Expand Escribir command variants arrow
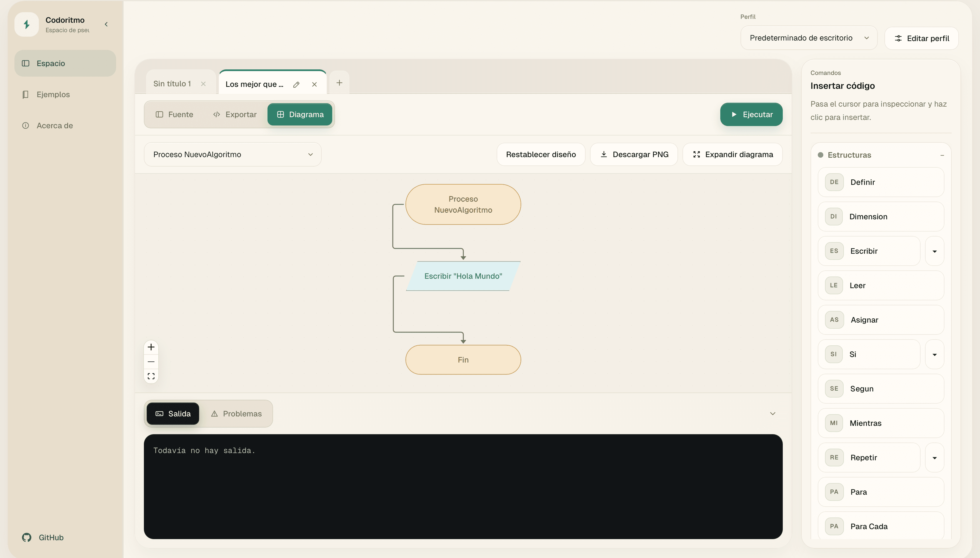Viewport: 980px width, 558px height. pyautogui.click(x=934, y=252)
